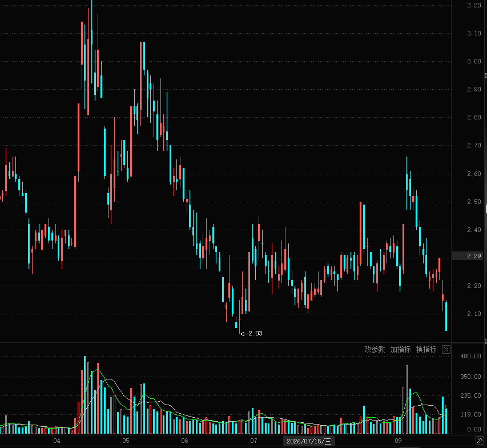Select the 2026/07/15/三 date label
Image resolution: width=487 pixels, height=448 pixels.
click(x=309, y=441)
